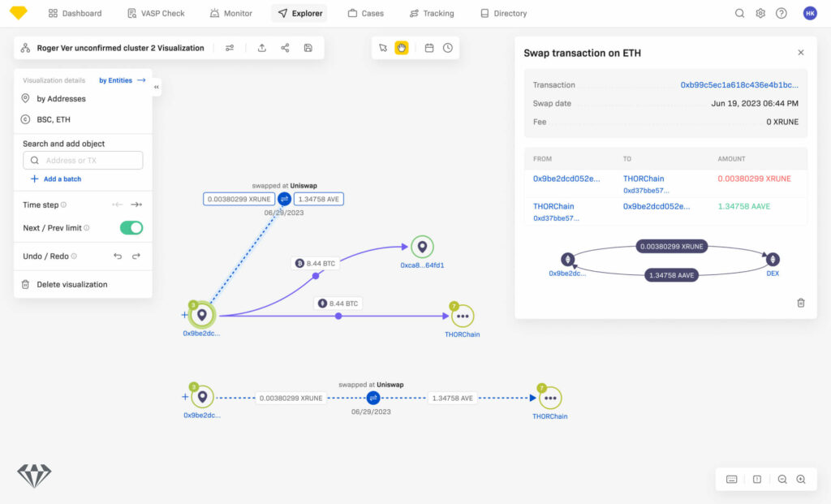The image size is (831, 504).
Task: Click the 0.00380299 XRUNE pill in panel diagram
Action: (671, 247)
